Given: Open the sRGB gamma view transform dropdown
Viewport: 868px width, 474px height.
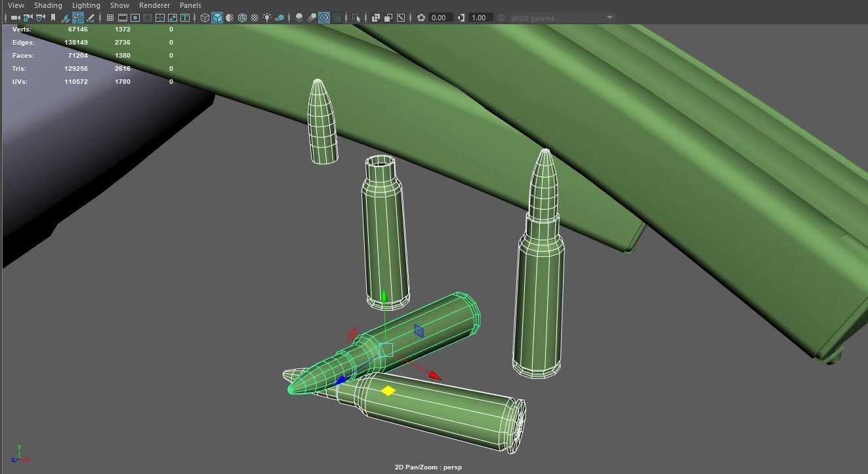Looking at the screenshot, I should pyautogui.click(x=562, y=18).
